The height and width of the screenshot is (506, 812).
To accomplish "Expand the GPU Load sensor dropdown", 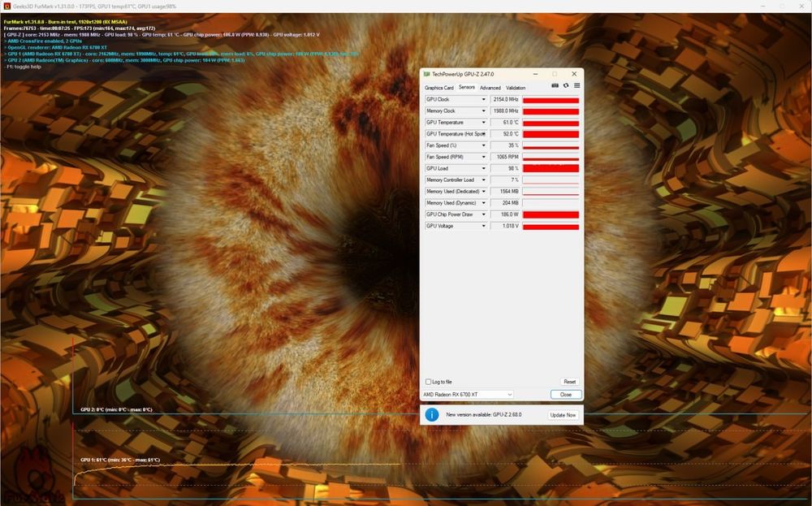I will click(484, 168).
